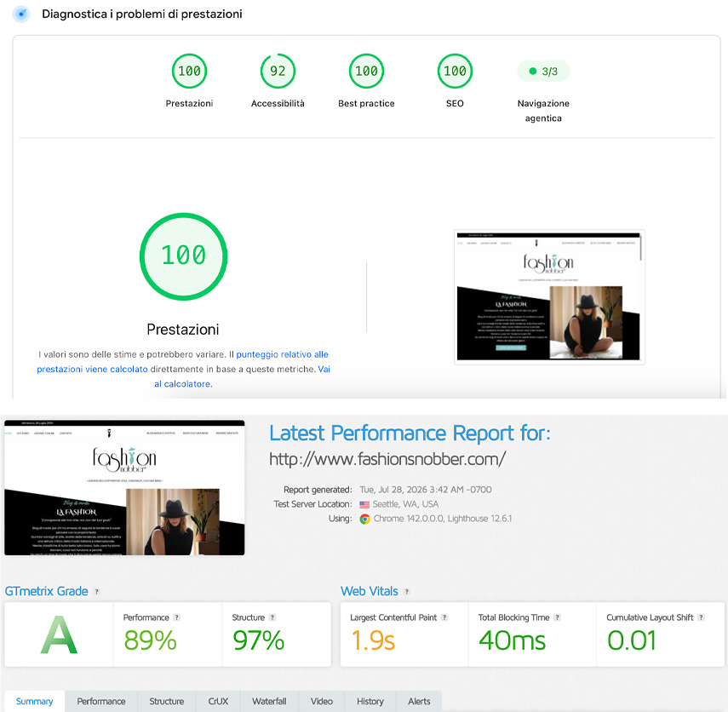This screenshot has width=728, height=712.
Task: Open Largest Contentful Paint help icon
Action: 444,617
